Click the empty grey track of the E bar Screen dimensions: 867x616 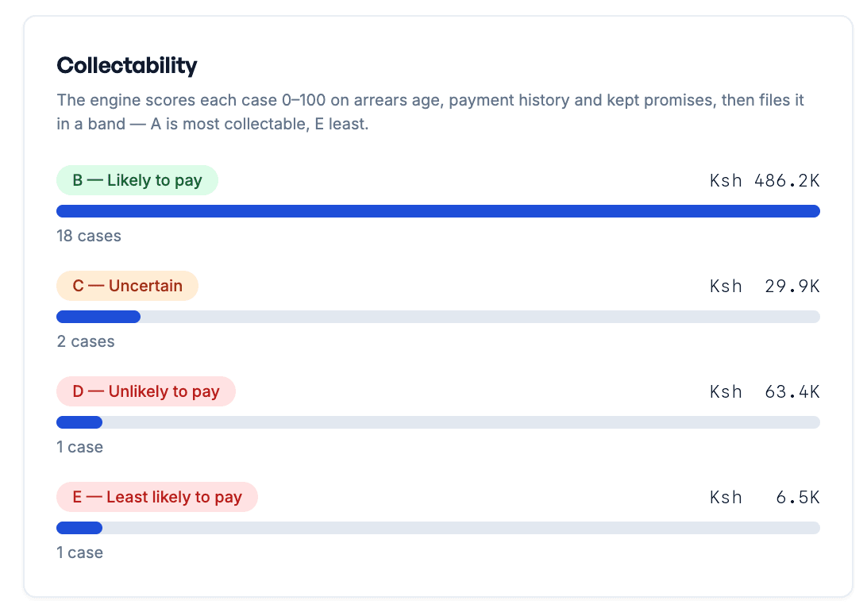coord(461,528)
